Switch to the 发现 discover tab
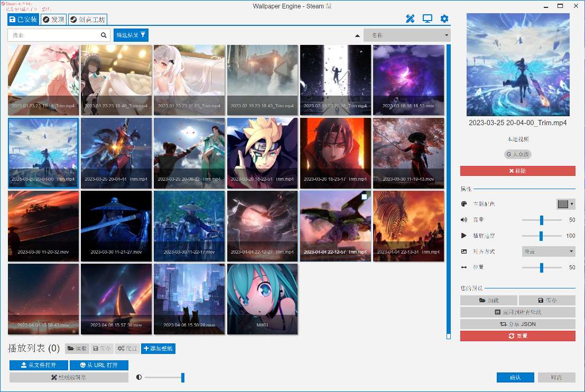 (x=53, y=20)
